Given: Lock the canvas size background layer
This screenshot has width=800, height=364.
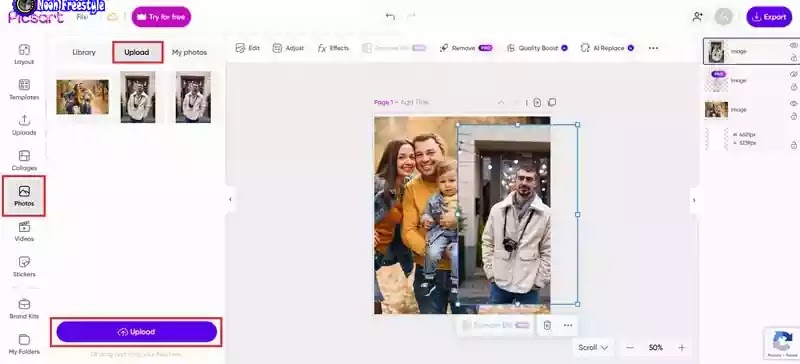Looking at the screenshot, I should 793,145.
